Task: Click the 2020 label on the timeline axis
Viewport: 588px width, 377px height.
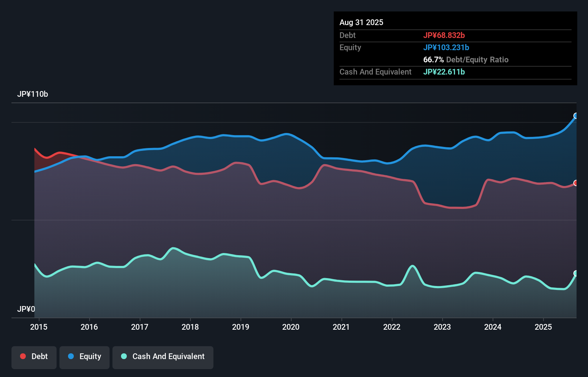Action: click(x=291, y=327)
